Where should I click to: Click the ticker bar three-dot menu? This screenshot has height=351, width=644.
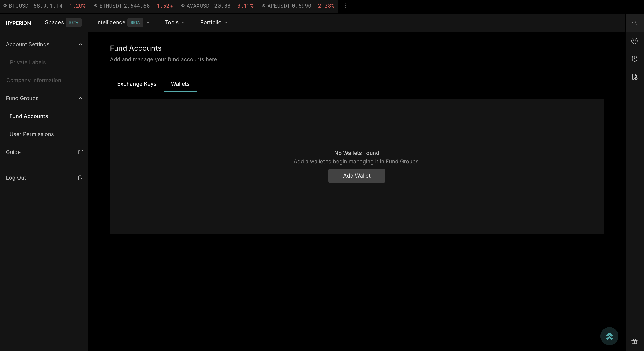pyautogui.click(x=345, y=5)
